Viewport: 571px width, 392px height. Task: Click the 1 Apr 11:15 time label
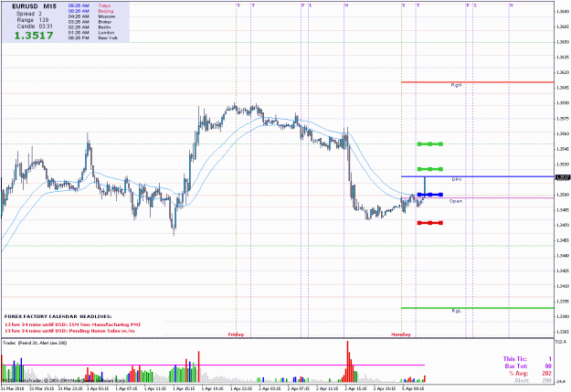pos(156,388)
